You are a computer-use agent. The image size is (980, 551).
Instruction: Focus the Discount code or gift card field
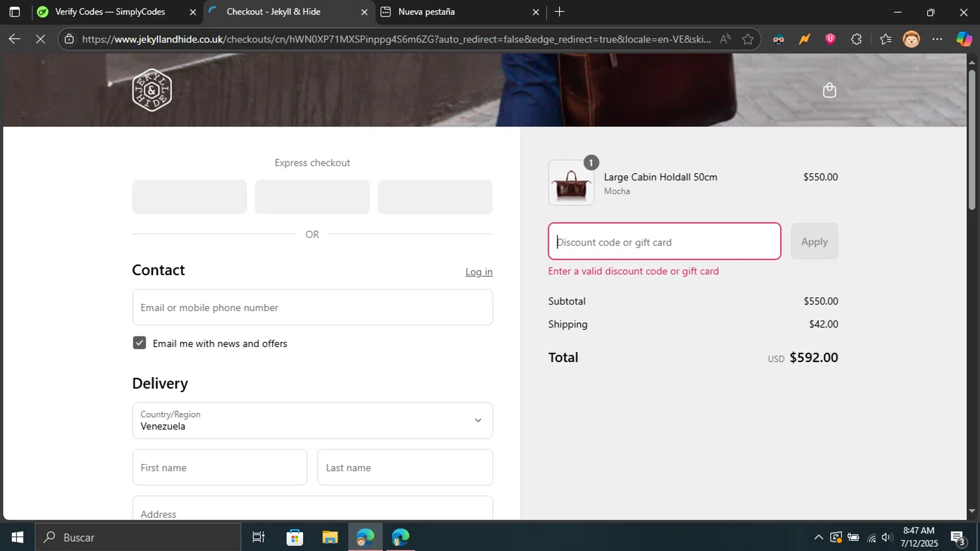[x=664, y=241]
